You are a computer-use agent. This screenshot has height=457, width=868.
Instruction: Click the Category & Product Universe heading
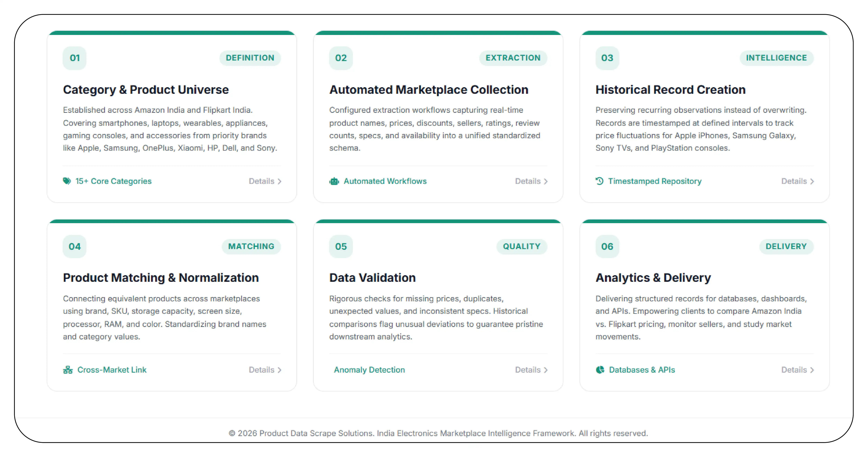tap(146, 90)
